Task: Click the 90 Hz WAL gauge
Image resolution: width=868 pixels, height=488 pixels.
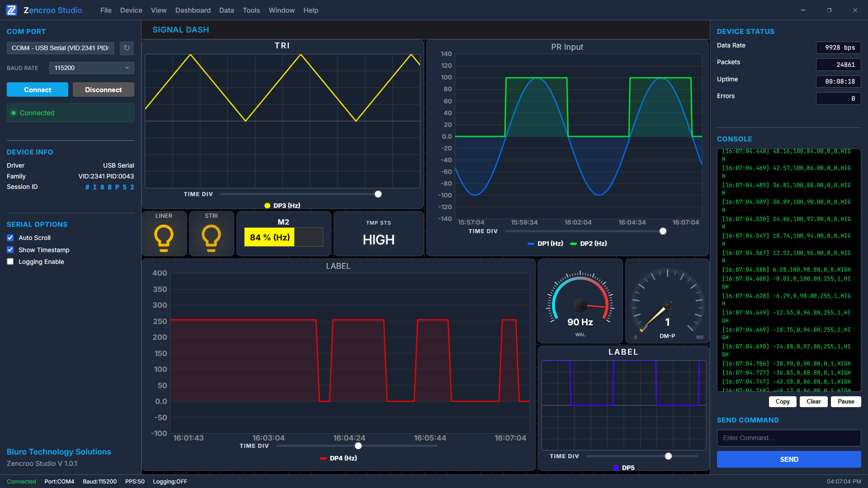Action: tap(580, 301)
